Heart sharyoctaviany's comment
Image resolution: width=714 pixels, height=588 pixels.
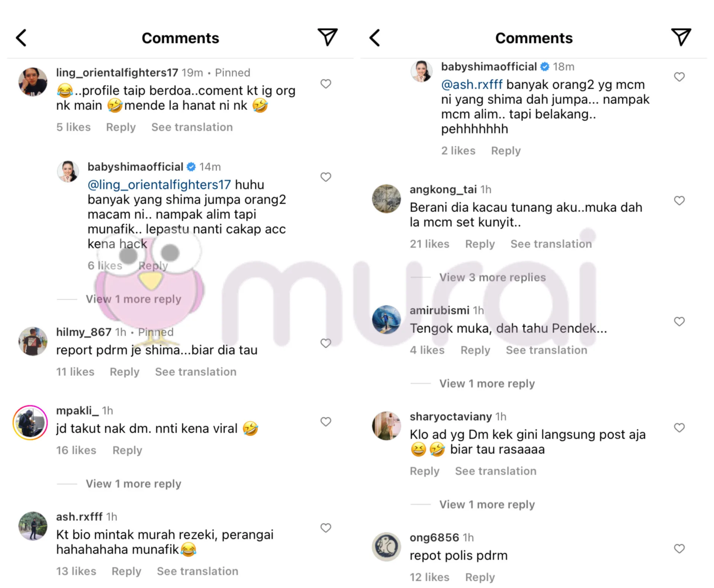point(679,428)
